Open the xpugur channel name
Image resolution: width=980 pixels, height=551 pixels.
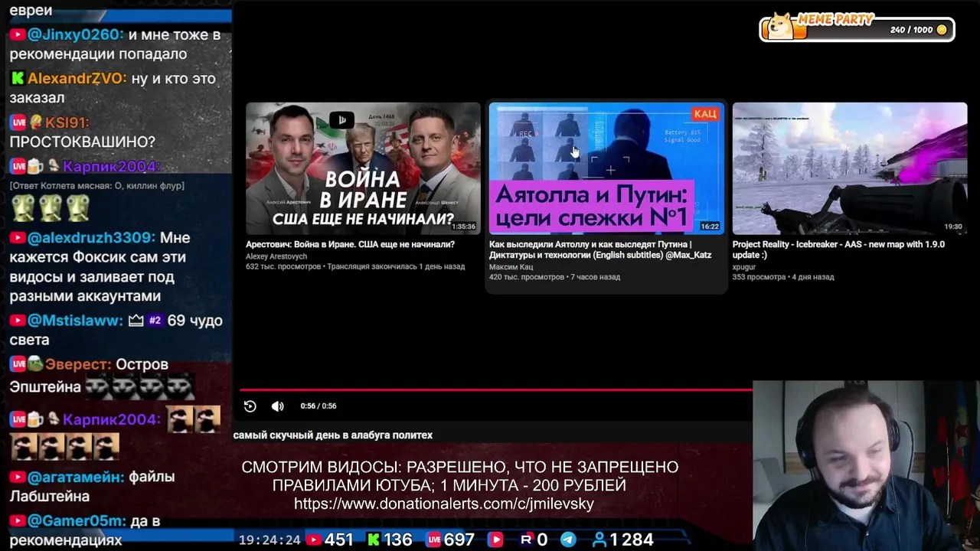coord(744,267)
